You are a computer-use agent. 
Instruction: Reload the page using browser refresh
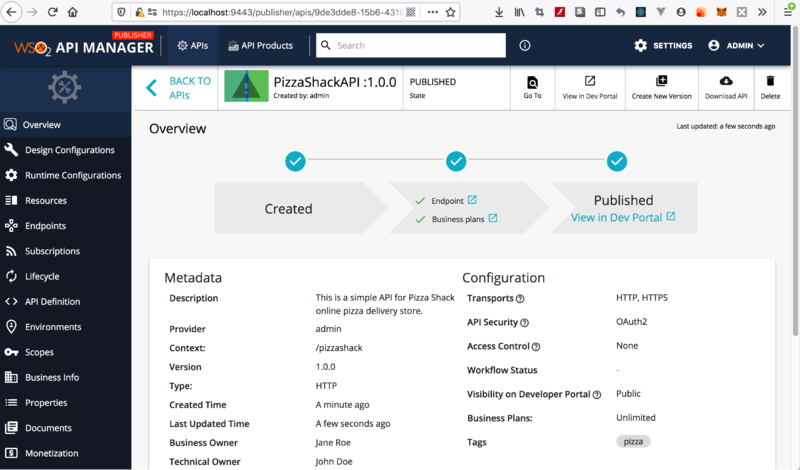[50, 13]
